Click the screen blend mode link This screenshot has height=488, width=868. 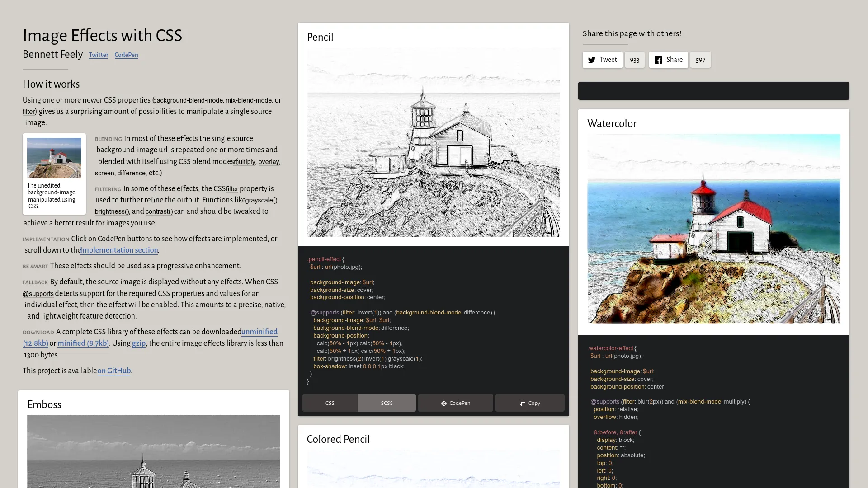click(x=104, y=173)
